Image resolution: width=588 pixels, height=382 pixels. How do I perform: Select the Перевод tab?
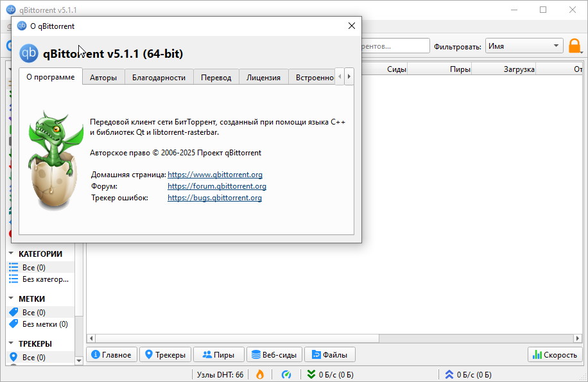[x=216, y=78]
